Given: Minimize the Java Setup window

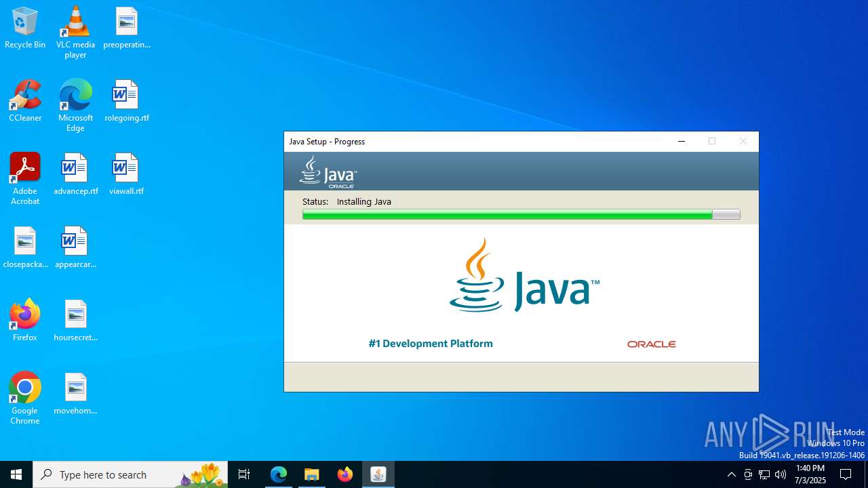Looking at the screenshot, I should (x=682, y=142).
